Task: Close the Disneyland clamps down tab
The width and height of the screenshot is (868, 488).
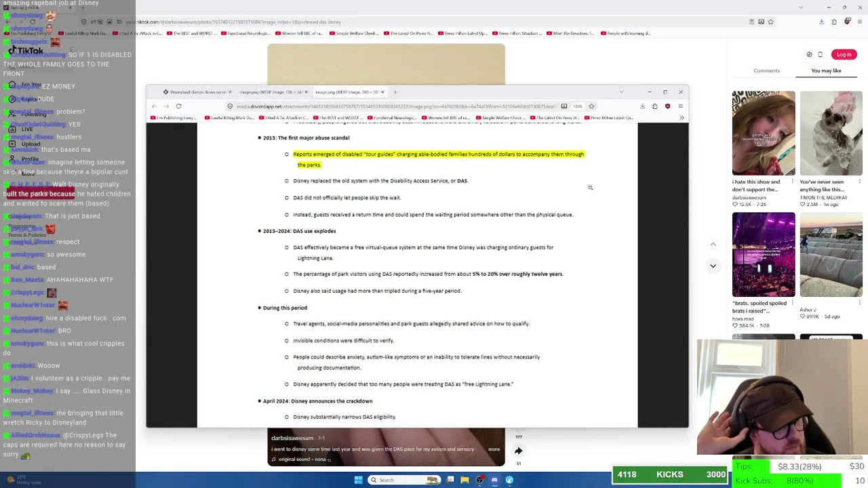Action: click(x=230, y=92)
